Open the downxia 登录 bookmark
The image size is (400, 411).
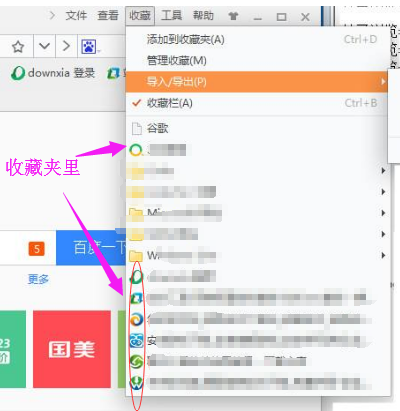[53, 73]
